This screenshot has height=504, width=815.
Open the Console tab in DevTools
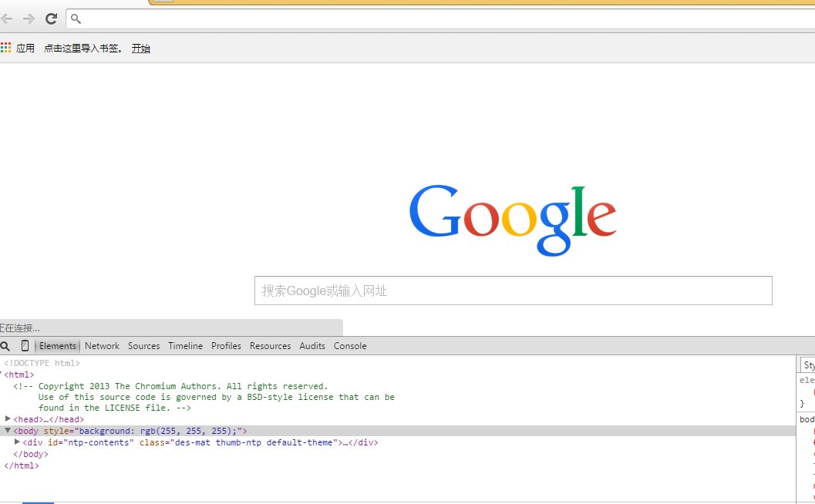click(x=350, y=346)
